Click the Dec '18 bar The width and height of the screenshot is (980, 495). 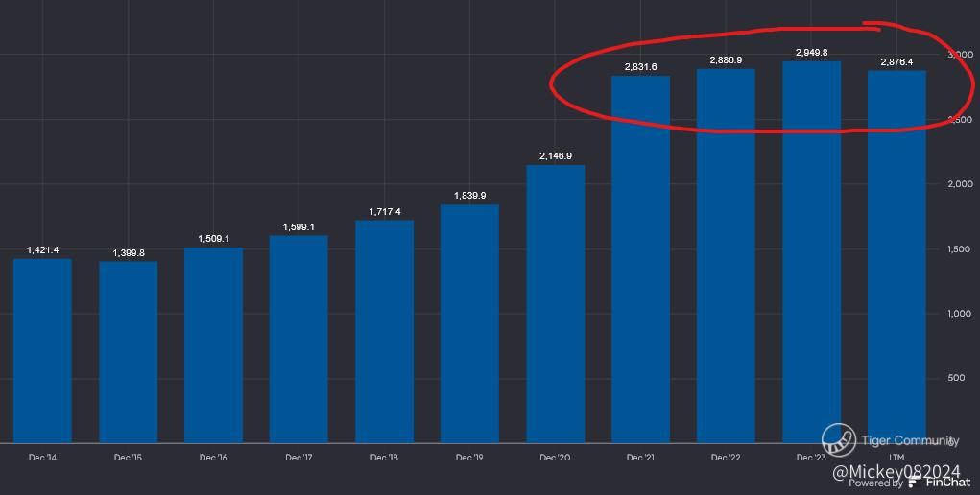tap(384, 331)
